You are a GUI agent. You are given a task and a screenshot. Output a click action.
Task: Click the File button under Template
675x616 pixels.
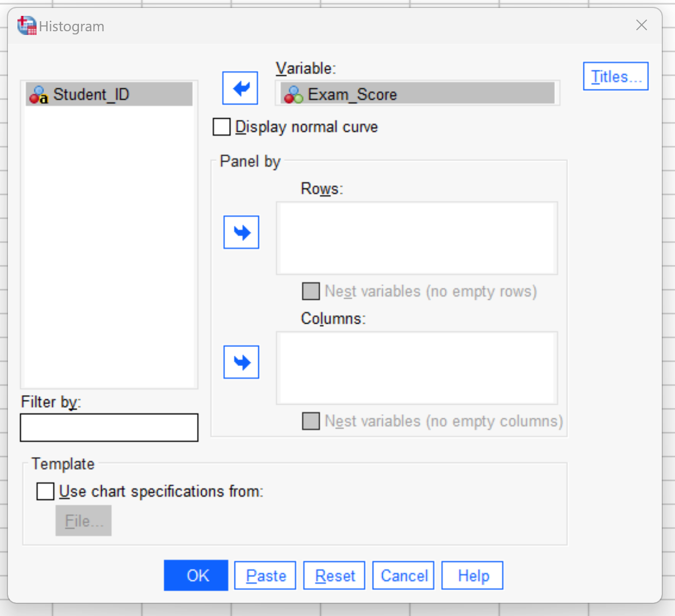(x=84, y=521)
